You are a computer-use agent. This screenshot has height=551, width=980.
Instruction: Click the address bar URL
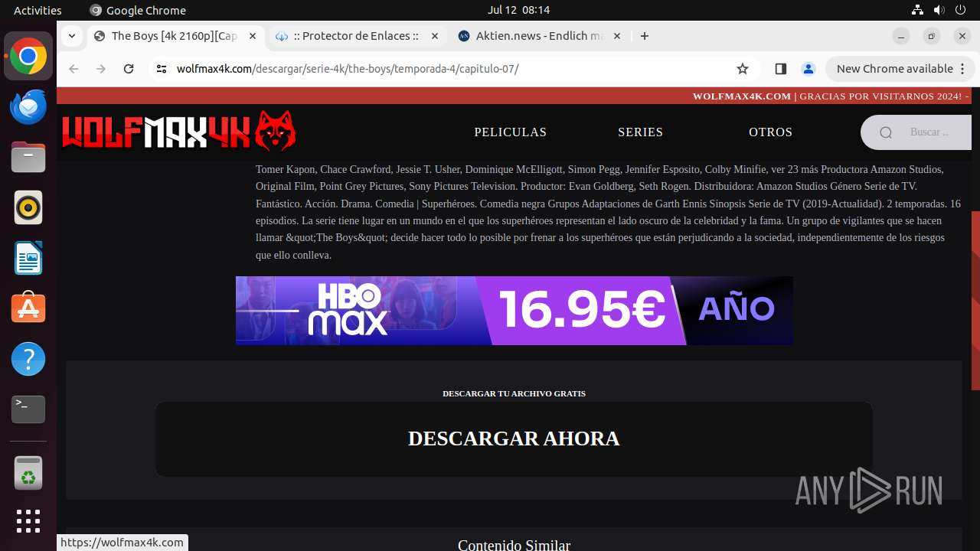click(x=348, y=69)
